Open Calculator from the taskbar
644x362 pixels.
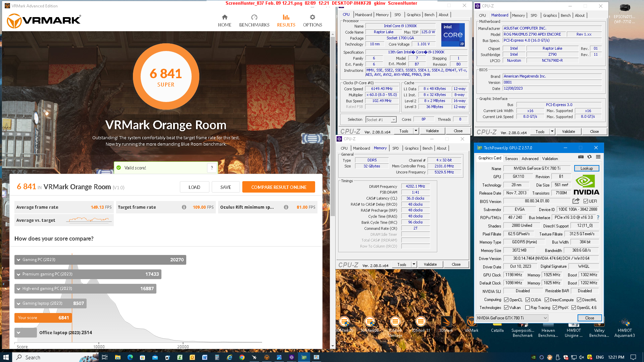point(217,357)
